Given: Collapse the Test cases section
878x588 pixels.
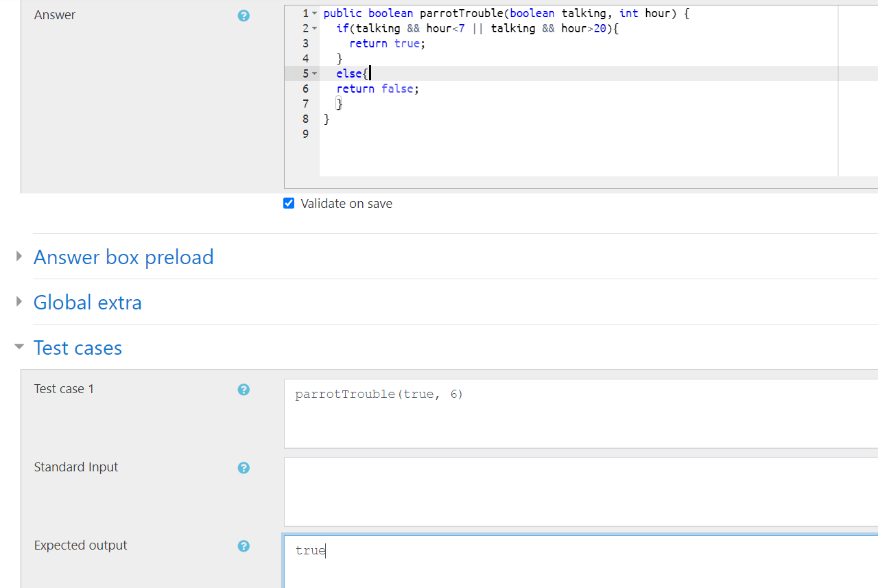Looking at the screenshot, I should tap(19, 346).
